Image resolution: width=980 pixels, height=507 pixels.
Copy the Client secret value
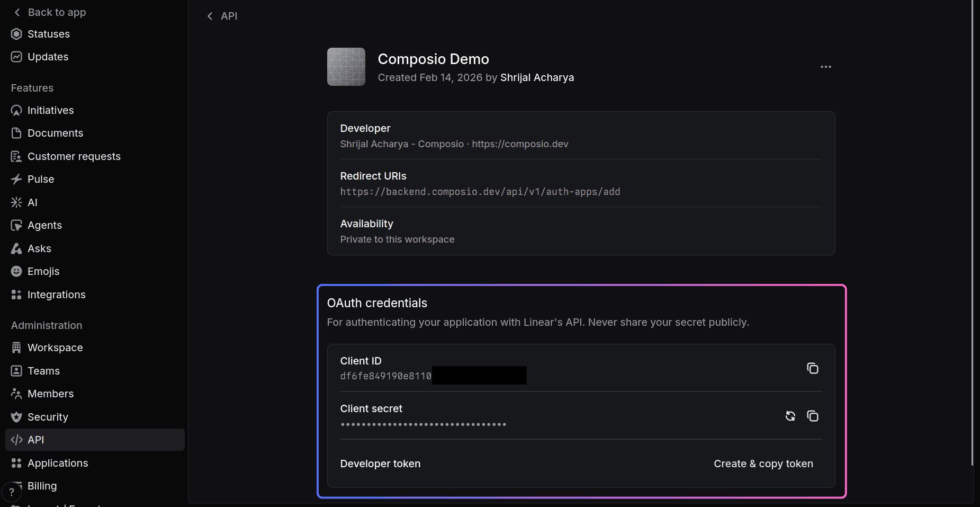pyautogui.click(x=812, y=416)
